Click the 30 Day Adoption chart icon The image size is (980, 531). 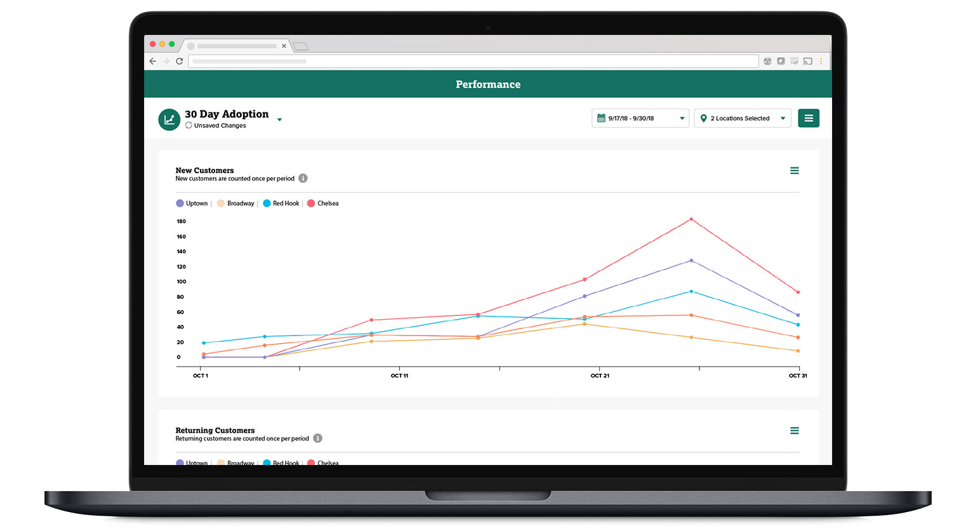click(x=168, y=119)
